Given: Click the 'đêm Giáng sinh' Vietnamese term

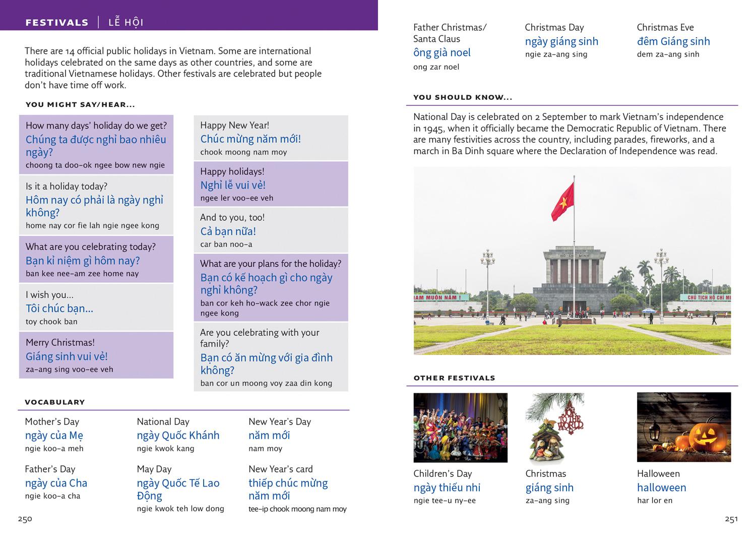Looking at the screenshot, I should pyautogui.click(x=673, y=41).
